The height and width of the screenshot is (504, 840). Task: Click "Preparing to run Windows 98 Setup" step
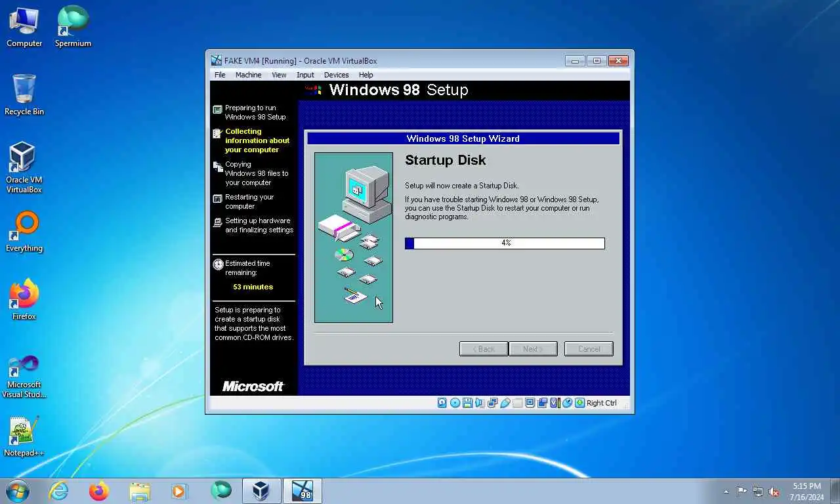click(255, 112)
